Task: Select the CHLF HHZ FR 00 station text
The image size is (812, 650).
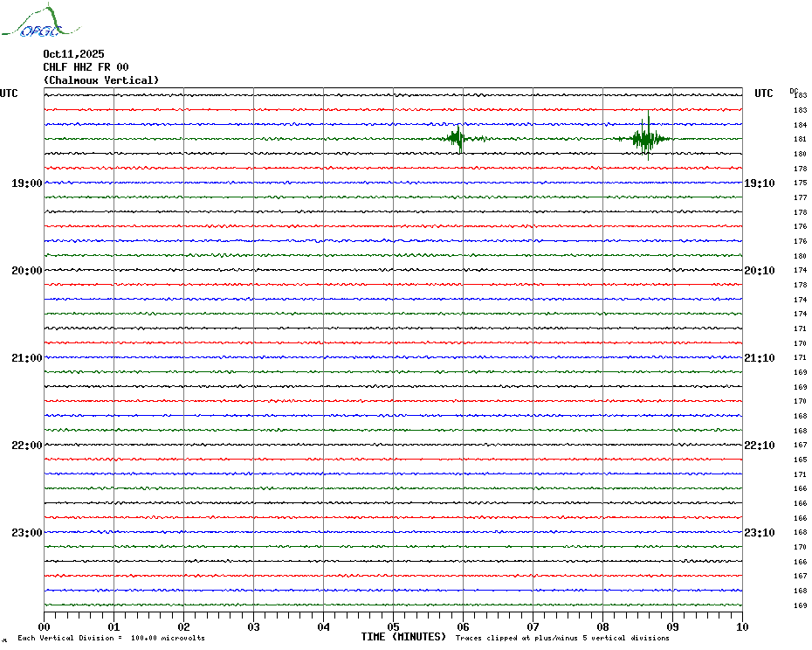Action: tap(86, 67)
